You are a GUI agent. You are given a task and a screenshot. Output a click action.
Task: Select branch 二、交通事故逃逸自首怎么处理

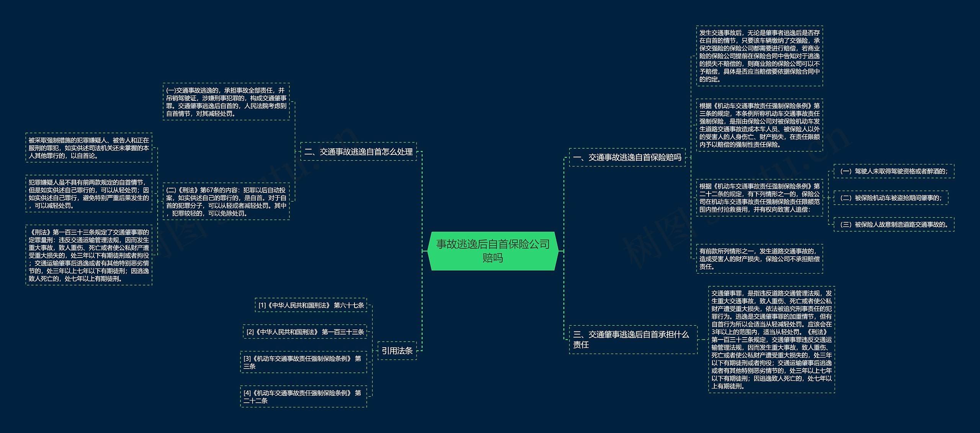click(358, 152)
